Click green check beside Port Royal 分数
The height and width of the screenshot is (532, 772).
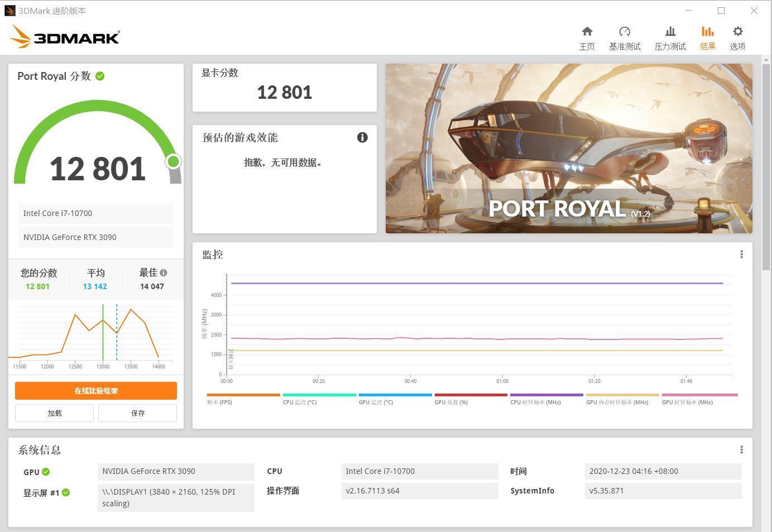pos(100,76)
